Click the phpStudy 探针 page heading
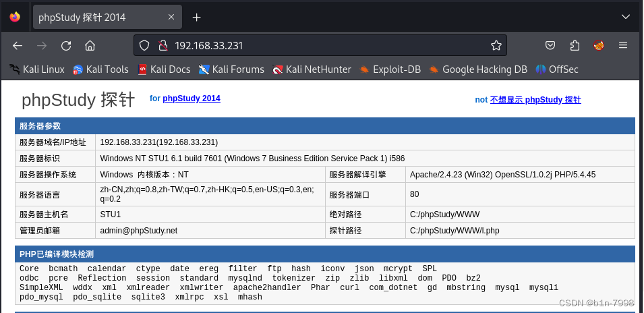 coord(78,99)
